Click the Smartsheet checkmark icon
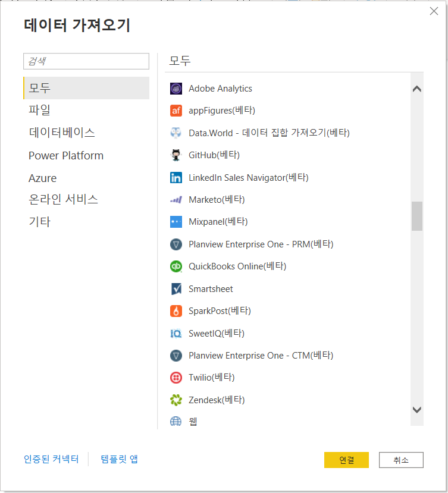448x493 pixels. pos(176,289)
